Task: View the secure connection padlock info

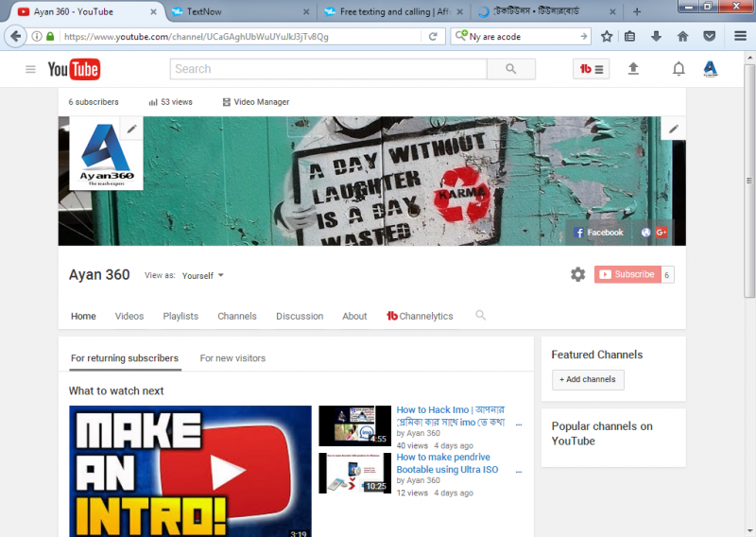Action: click(x=50, y=36)
